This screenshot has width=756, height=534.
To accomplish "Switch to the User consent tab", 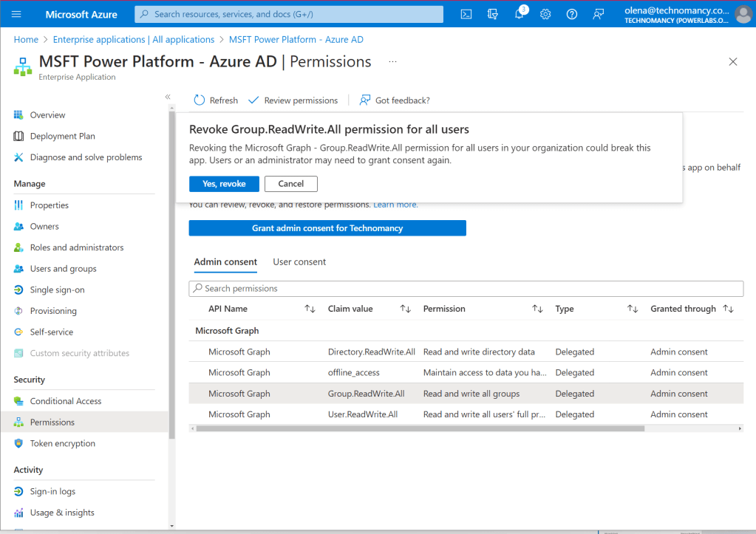I will [x=299, y=262].
